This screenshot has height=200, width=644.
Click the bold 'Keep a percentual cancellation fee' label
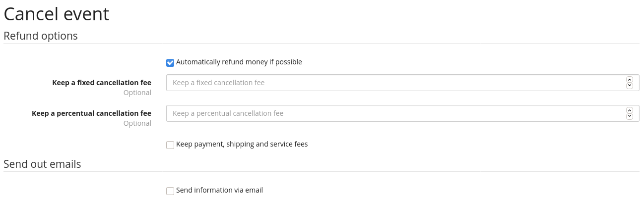pyautogui.click(x=91, y=113)
